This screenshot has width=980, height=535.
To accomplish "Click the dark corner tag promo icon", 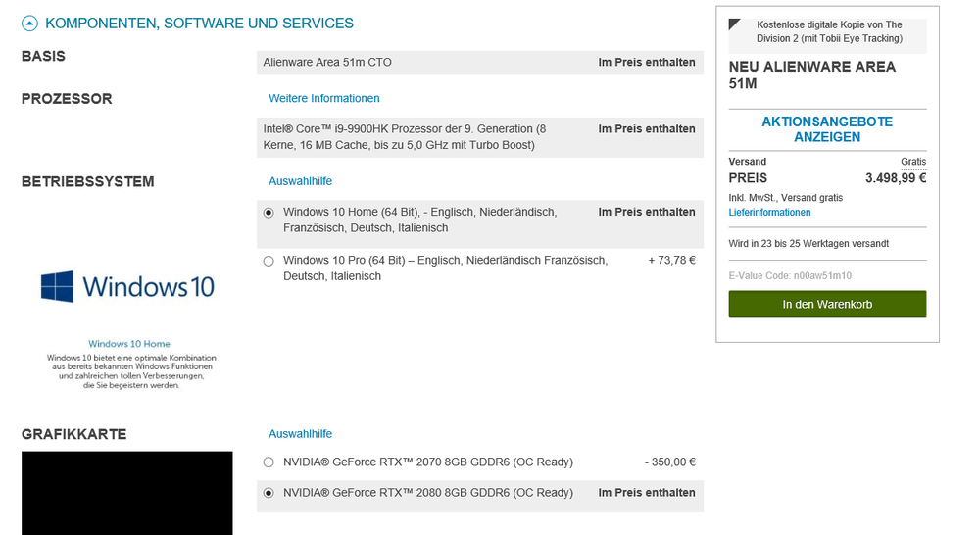I will [735, 24].
